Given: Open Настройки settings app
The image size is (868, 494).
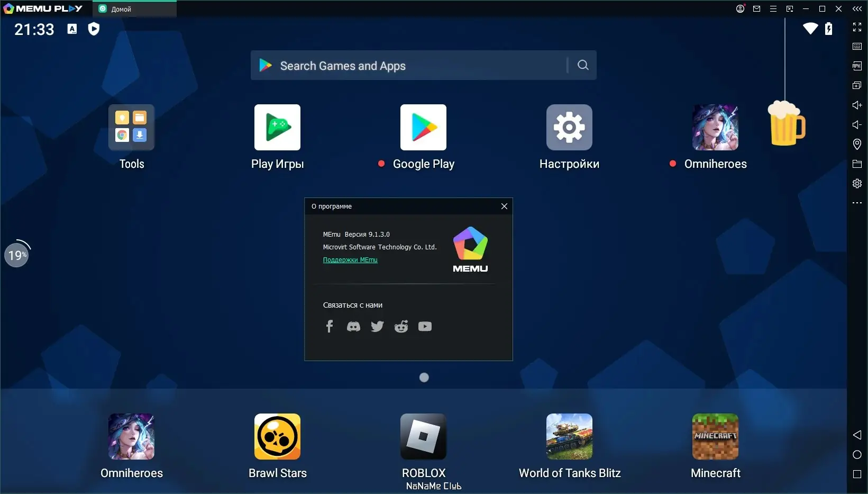Looking at the screenshot, I should click(x=569, y=127).
